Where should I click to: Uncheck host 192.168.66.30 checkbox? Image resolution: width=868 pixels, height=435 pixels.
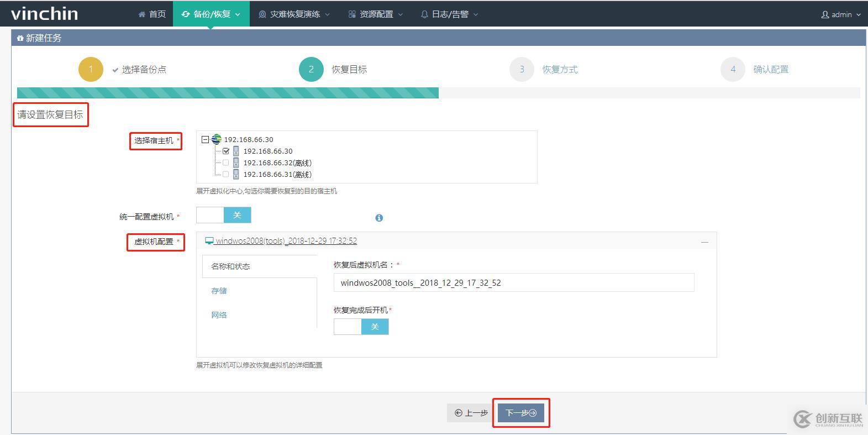point(225,151)
